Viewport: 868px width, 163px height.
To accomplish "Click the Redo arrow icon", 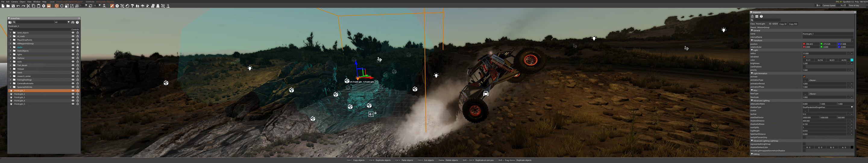I will click(x=23, y=6).
